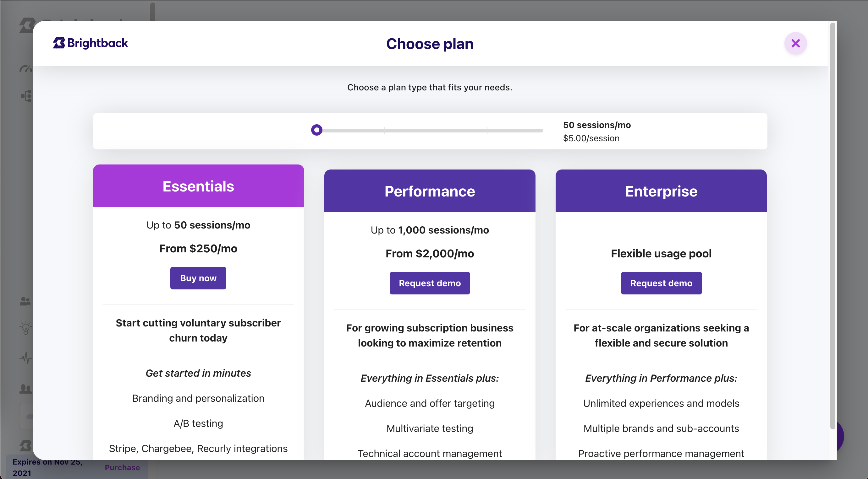
Task: Click the sessions slider handle
Action: click(316, 130)
